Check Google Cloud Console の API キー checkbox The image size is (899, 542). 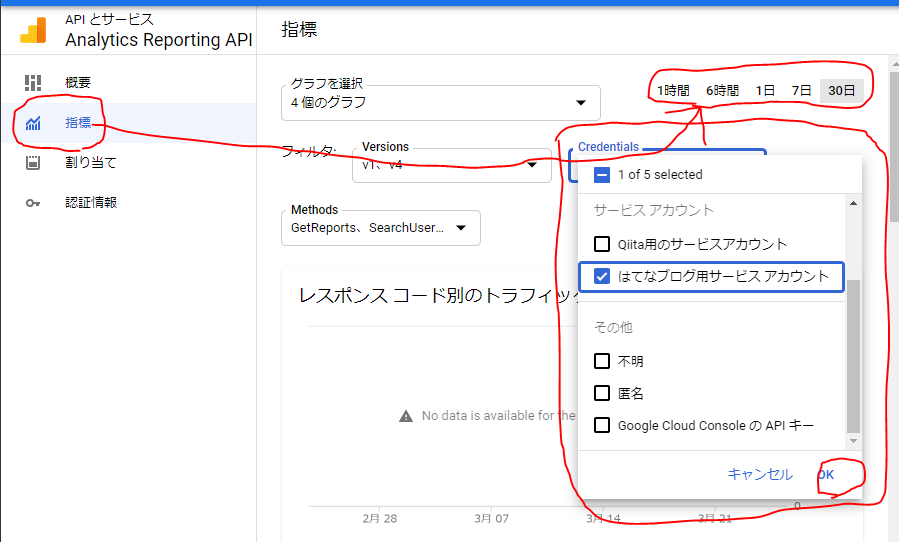tap(601, 426)
